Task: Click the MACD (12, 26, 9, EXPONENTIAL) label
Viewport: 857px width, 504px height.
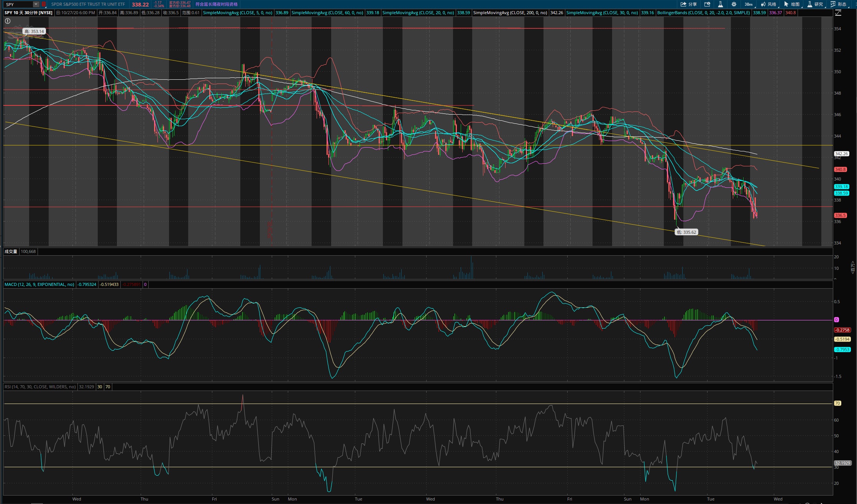Action: [x=39, y=284]
